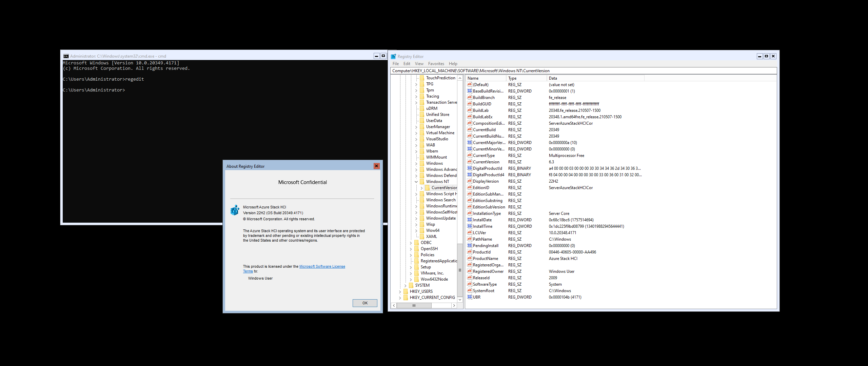This screenshot has width=868, height=366.
Task: Click the tree scroll down arrow
Action: click(x=460, y=300)
